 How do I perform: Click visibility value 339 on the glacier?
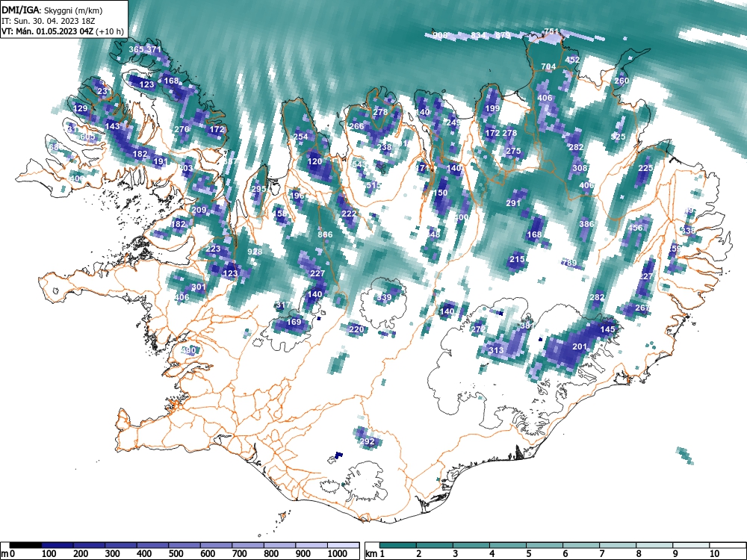click(384, 298)
